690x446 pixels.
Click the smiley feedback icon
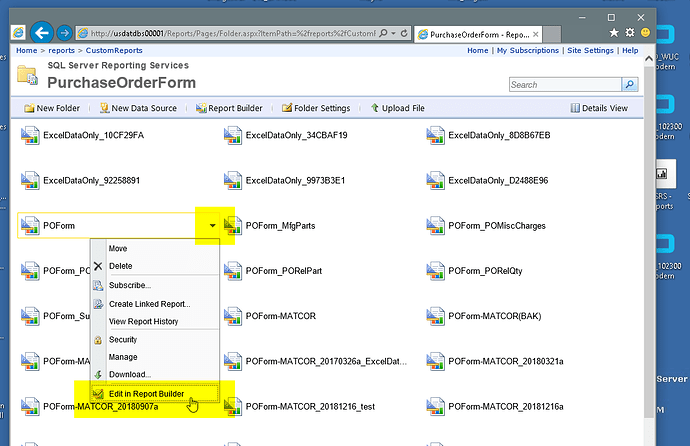(x=646, y=33)
